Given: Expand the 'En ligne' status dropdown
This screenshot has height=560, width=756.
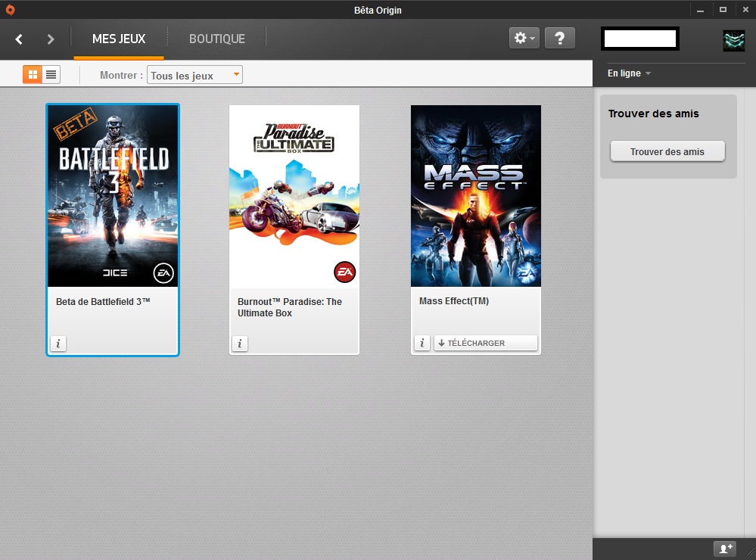Looking at the screenshot, I should pyautogui.click(x=629, y=73).
